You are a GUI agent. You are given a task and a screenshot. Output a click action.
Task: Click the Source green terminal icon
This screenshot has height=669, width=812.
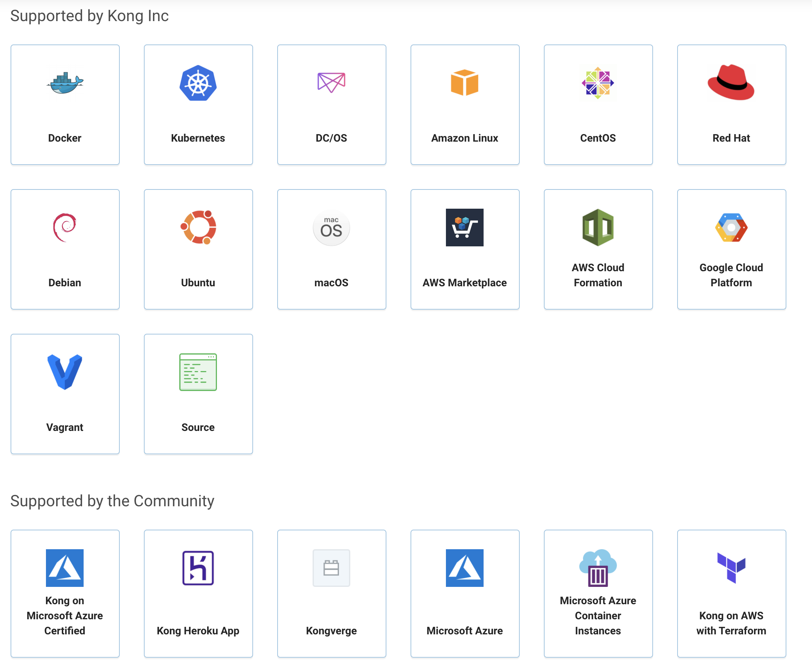pyautogui.click(x=198, y=372)
